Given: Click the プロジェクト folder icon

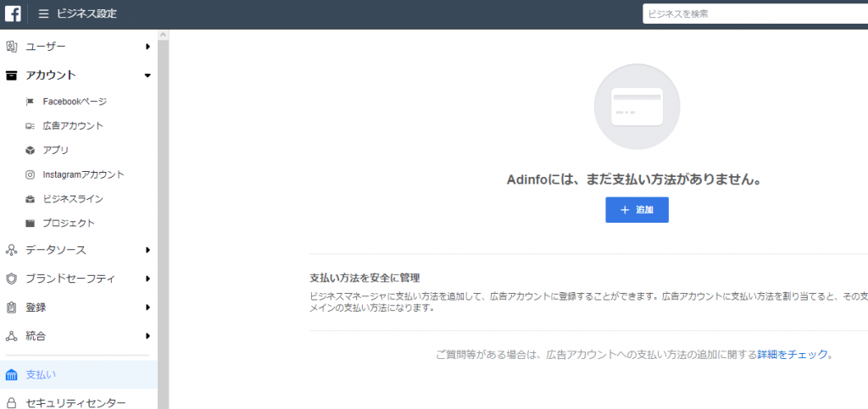Looking at the screenshot, I should tap(31, 224).
